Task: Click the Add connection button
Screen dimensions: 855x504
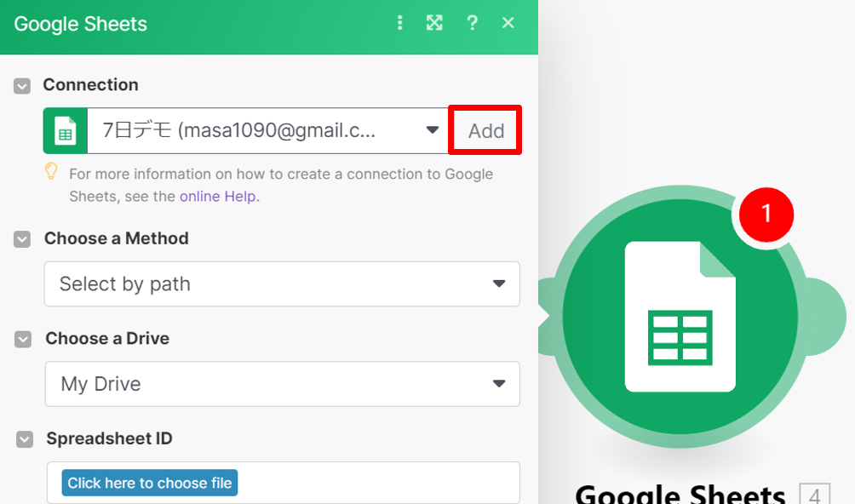Action: (486, 131)
